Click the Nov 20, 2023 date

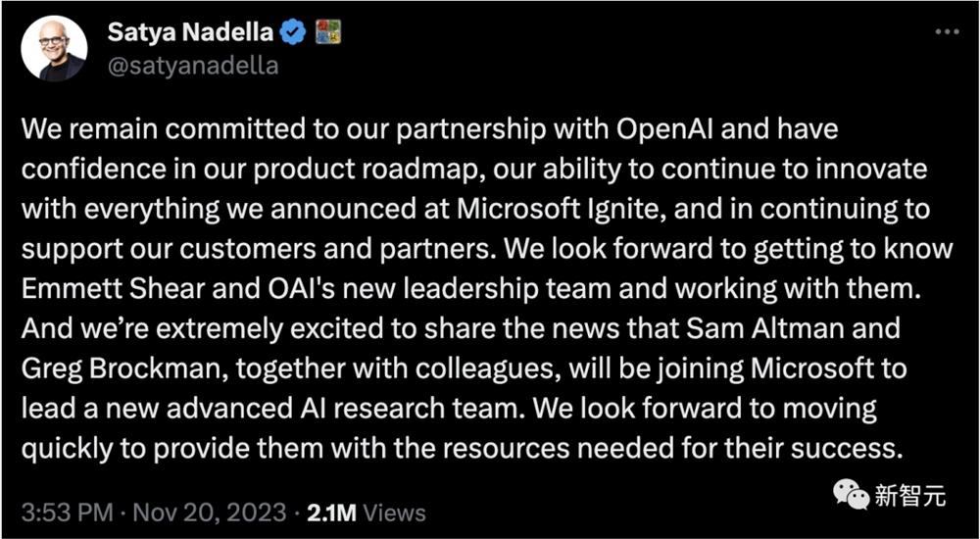click(210, 513)
